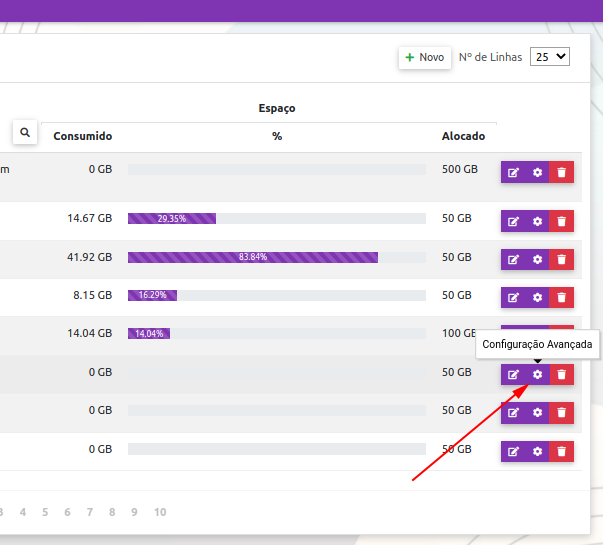Click the gear icon under the Configuração Avançada tooltip
This screenshot has height=545, width=603.
(537, 374)
